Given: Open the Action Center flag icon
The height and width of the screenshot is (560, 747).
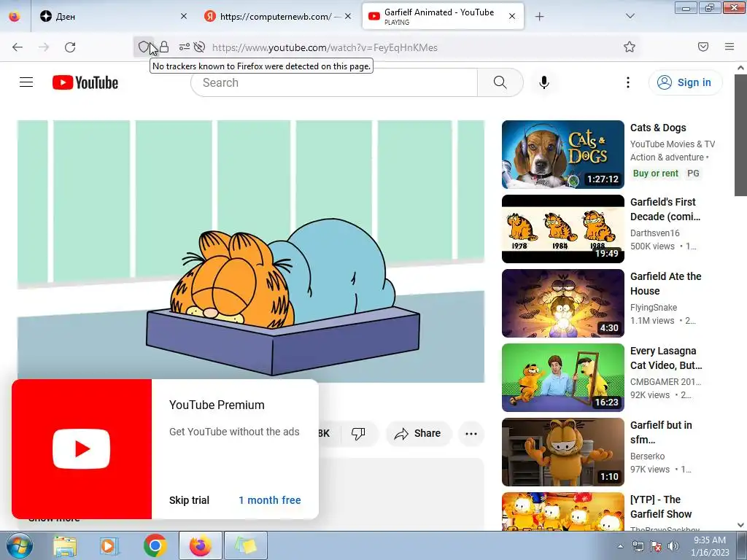Looking at the screenshot, I should (656, 546).
